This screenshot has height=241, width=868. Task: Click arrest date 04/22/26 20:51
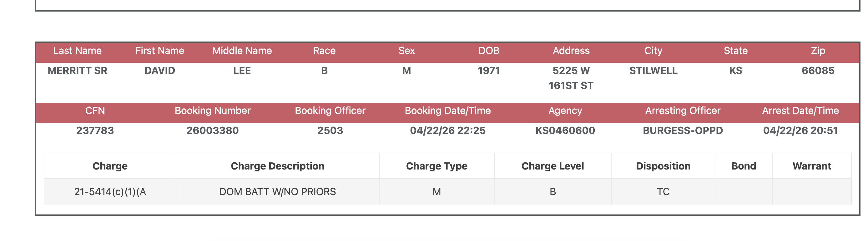point(800,130)
